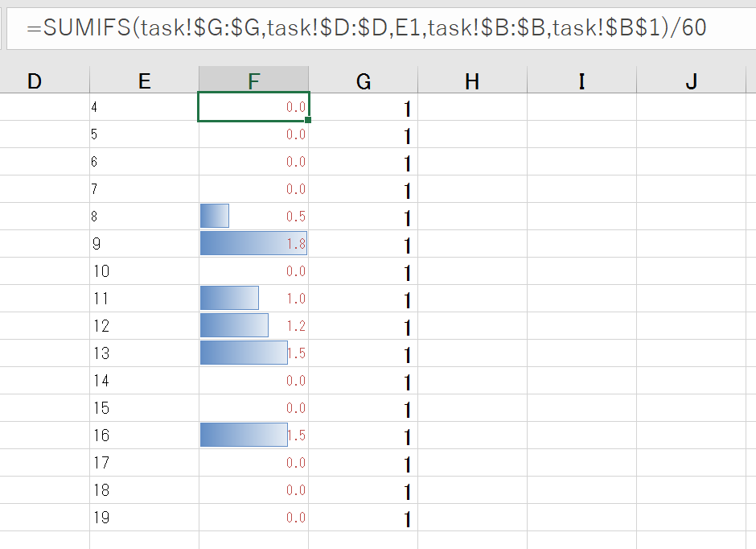
Task: Select the 0.0 cell next to hour 10
Action: tap(253, 271)
